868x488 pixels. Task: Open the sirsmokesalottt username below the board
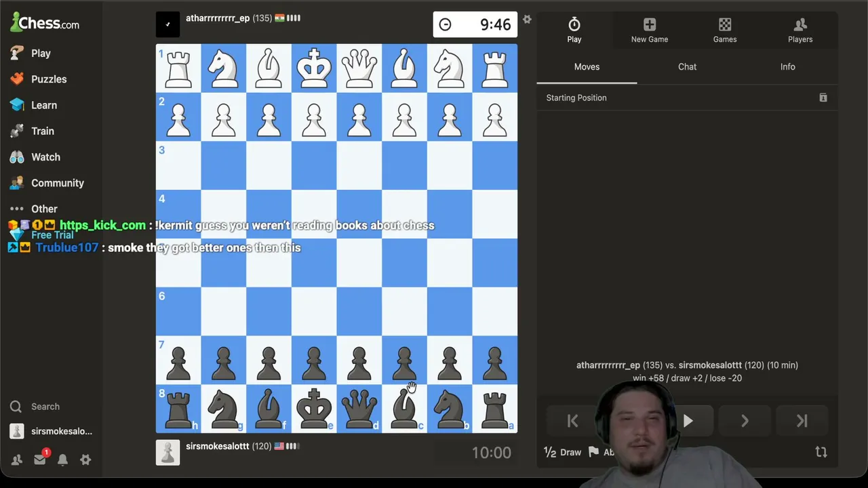(218, 446)
